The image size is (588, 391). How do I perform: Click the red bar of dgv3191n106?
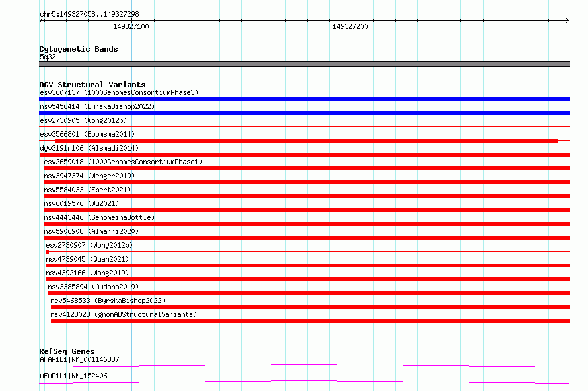pos(304,155)
